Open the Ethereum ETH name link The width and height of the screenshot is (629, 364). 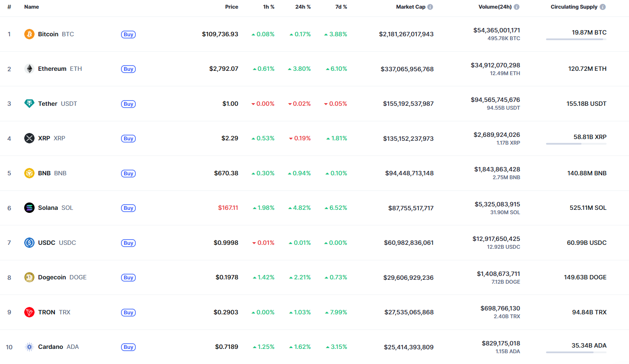tap(60, 69)
